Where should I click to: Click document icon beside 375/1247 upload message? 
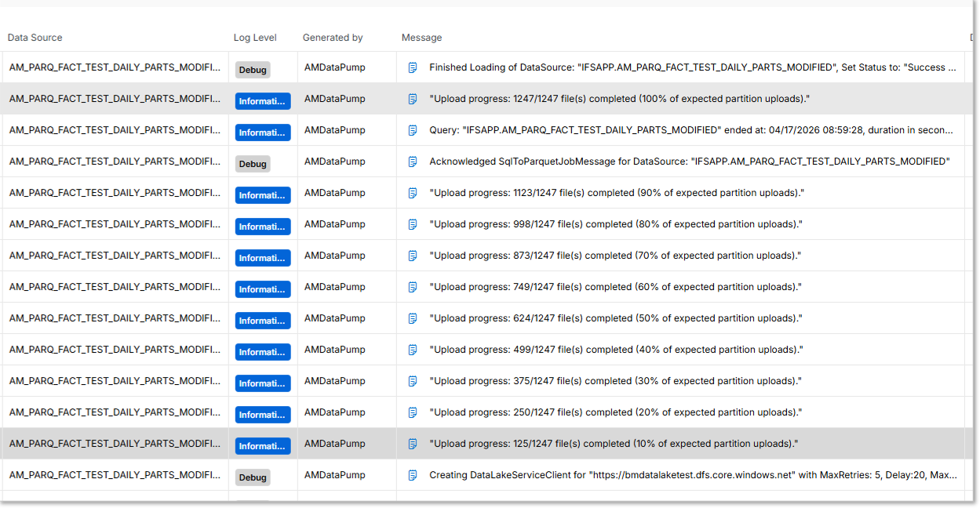coord(413,381)
